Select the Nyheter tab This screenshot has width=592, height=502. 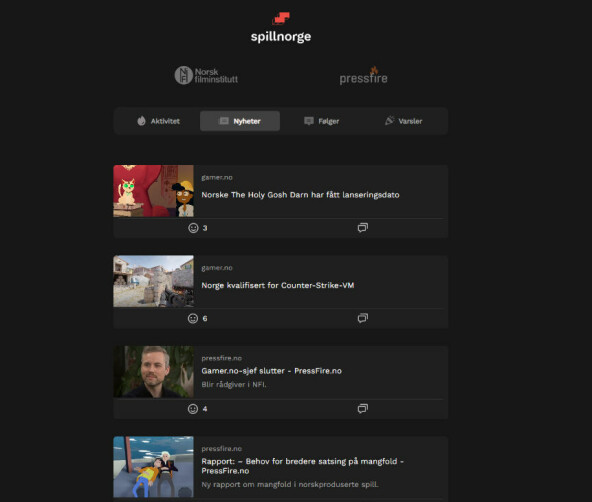(x=240, y=121)
